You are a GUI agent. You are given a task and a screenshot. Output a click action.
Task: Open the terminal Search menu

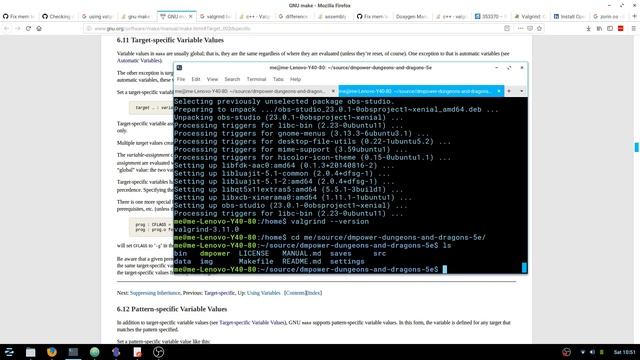point(232,79)
